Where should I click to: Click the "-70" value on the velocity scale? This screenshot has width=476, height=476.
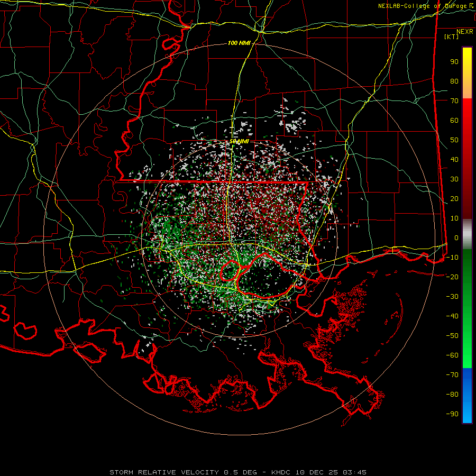pyautogui.click(x=452, y=375)
